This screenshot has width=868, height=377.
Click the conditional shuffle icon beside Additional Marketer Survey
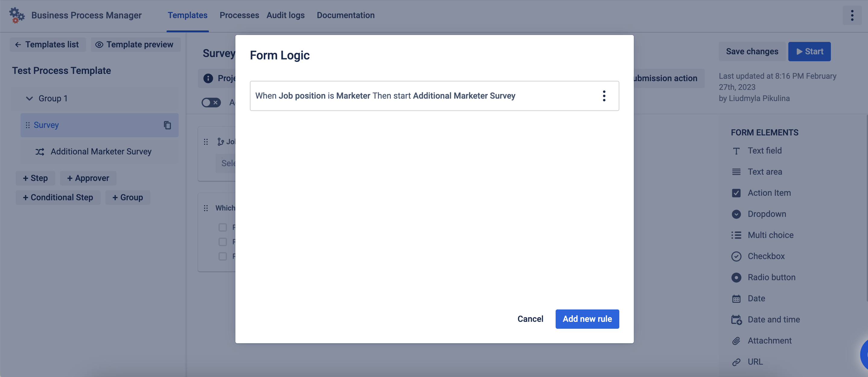[40, 152]
